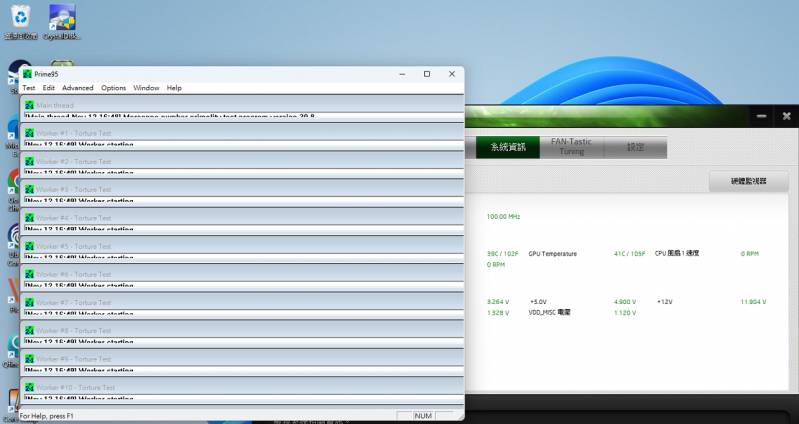Click the Worker #5 Torture Test icon

29,246
